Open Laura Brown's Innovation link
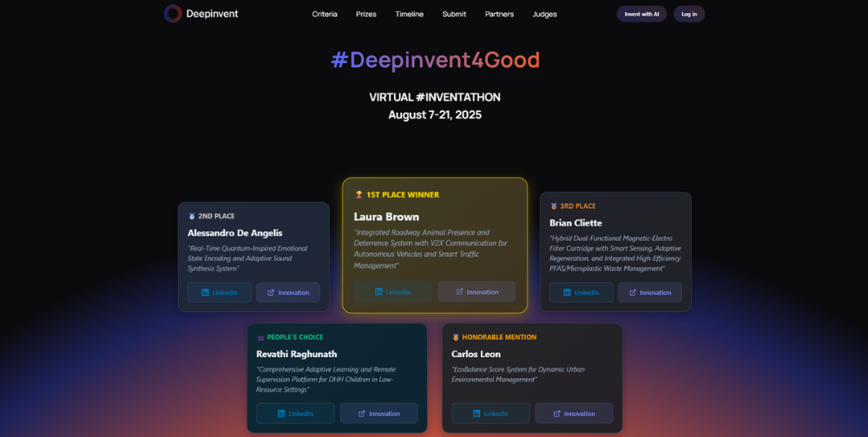This screenshot has height=437, width=868. (477, 291)
